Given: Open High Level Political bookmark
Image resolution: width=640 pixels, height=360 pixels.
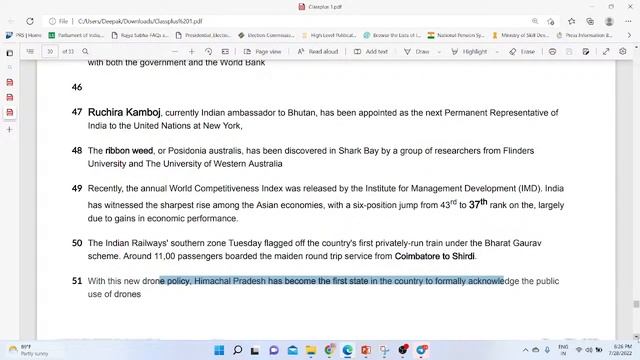Looking at the screenshot, I should (329, 36).
